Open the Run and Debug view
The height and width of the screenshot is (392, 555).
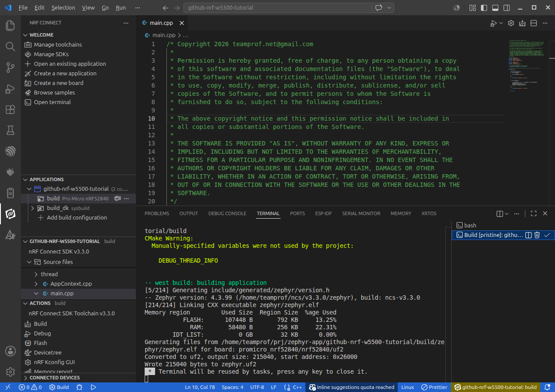(10, 88)
